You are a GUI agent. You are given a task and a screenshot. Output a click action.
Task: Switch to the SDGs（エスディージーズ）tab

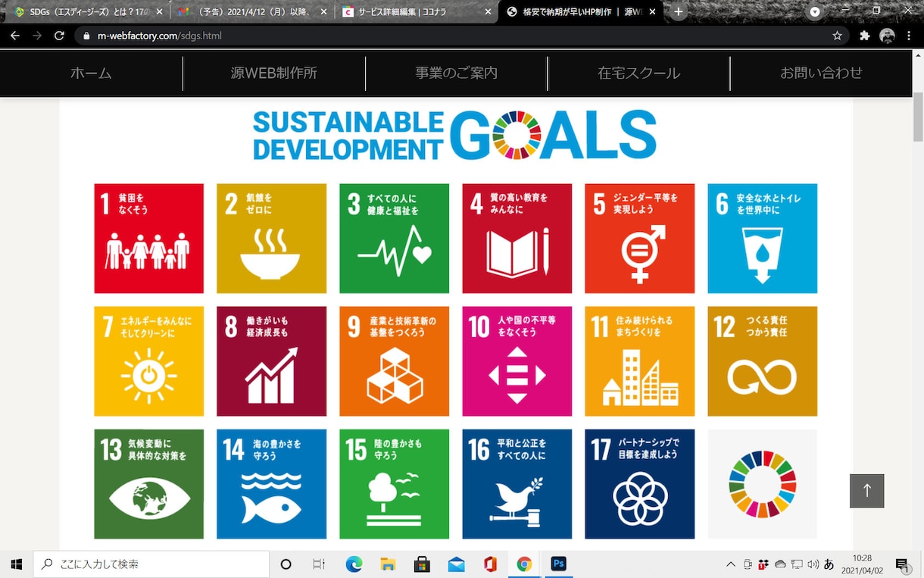pyautogui.click(x=89, y=12)
